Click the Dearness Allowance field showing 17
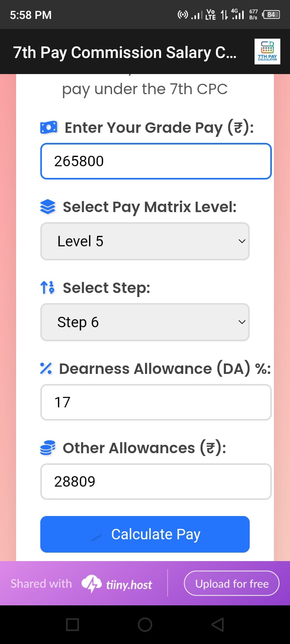The width and height of the screenshot is (290, 644). click(x=156, y=402)
